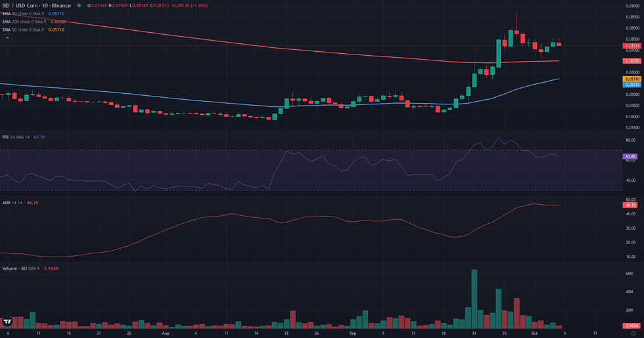Select EMA 200 close legend
The height and width of the screenshot is (338, 644).
(x=34, y=21)
